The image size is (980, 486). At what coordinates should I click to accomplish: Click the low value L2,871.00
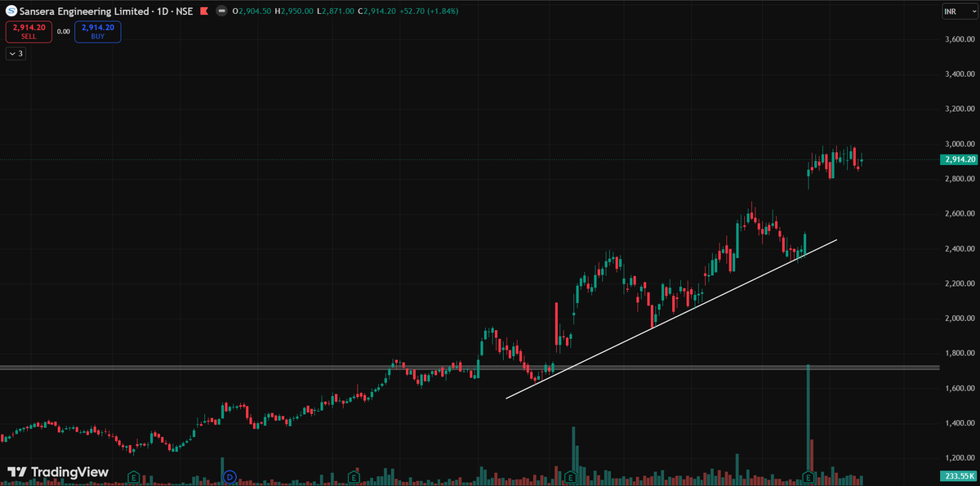click(336, 11)
